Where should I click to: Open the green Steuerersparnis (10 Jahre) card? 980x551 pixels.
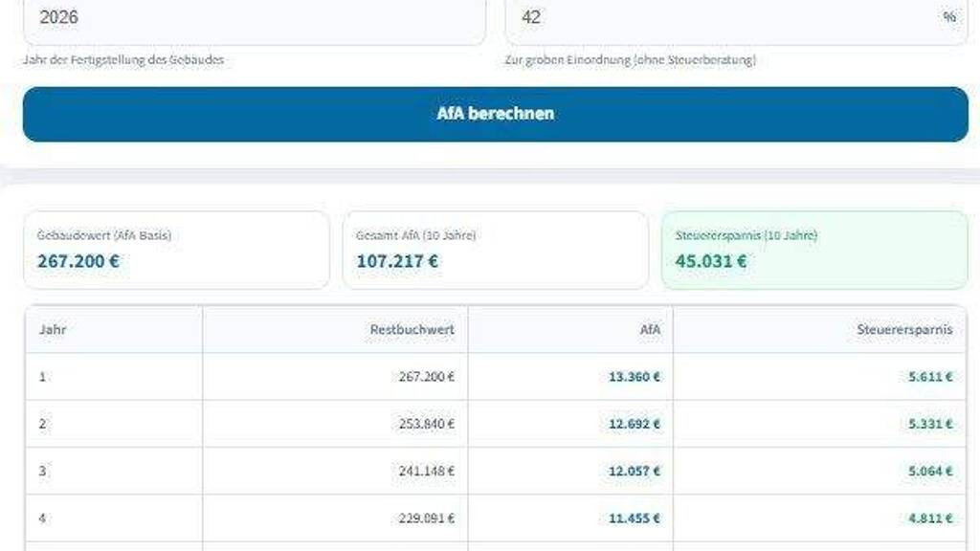pos(813,250)
